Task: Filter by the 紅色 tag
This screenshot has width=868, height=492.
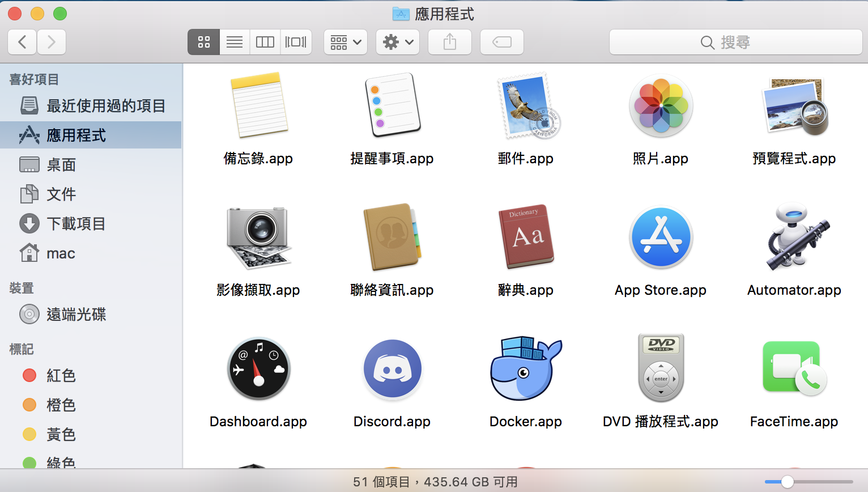Action: click(91, 375)
